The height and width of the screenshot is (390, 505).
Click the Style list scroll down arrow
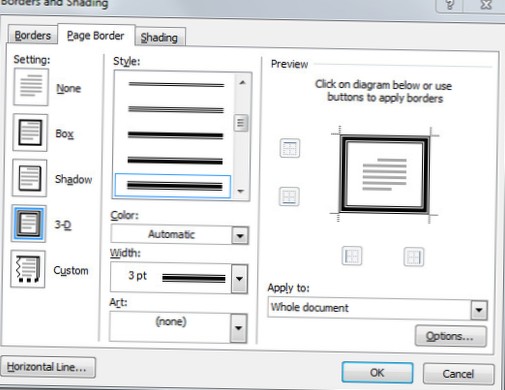coord(240,191)
